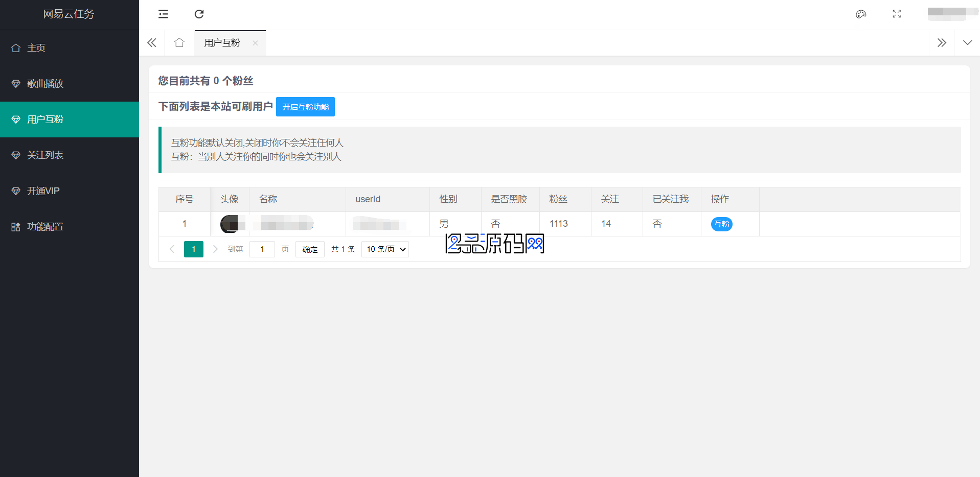This screenshot has height=477, width=980.
Task: Go to previous page arrow
Action: tap(172, 249)
